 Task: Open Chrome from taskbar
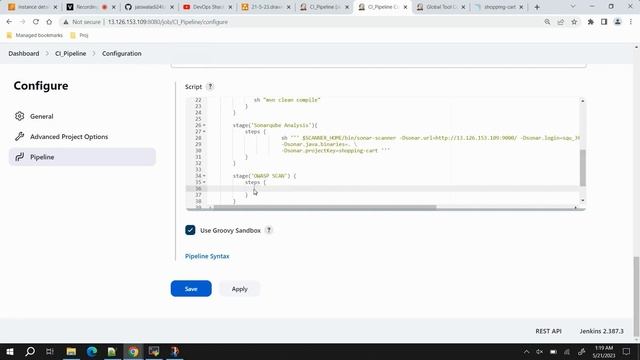pyautogui.click(x=133, y=351)
